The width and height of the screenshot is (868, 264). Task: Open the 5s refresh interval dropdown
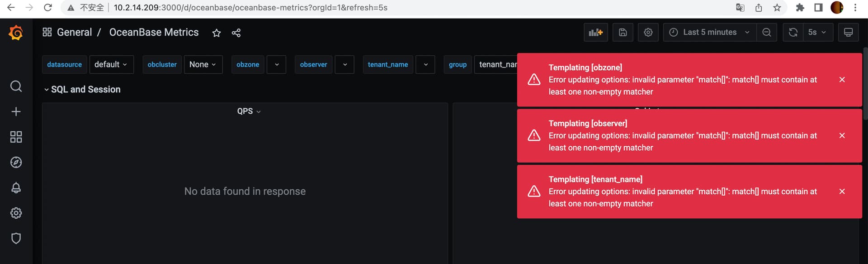coord(818,32)
